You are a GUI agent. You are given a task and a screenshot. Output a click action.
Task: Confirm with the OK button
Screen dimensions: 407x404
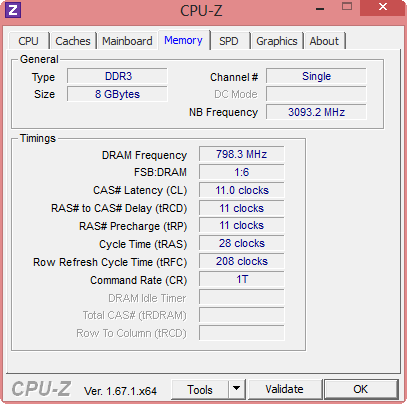pyautogui.click(x=361, y=389)
